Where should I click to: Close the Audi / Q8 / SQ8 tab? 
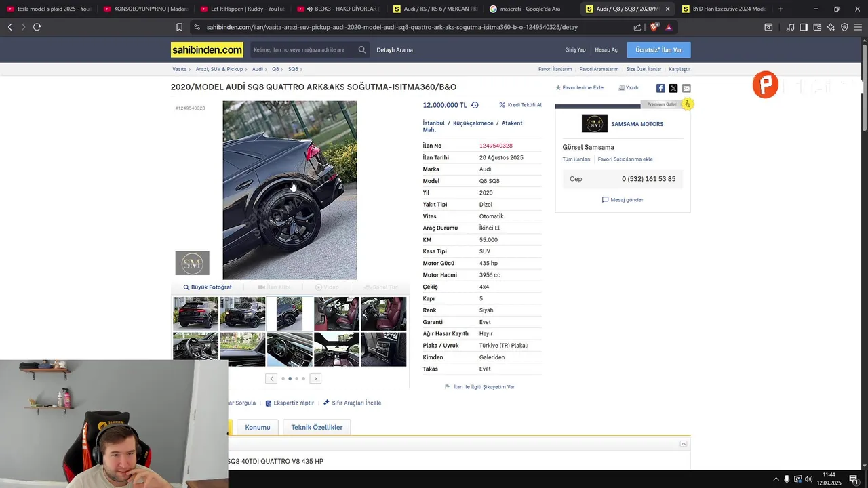(x=667, y=9)
